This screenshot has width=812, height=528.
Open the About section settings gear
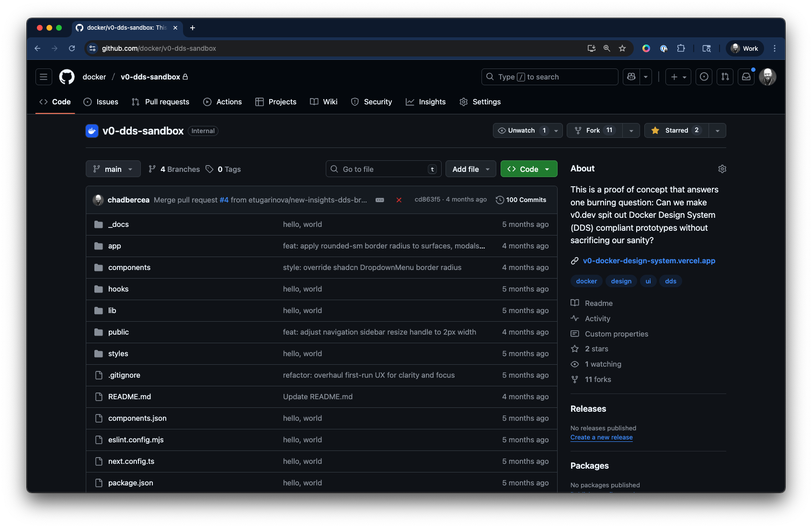[722, 169]
